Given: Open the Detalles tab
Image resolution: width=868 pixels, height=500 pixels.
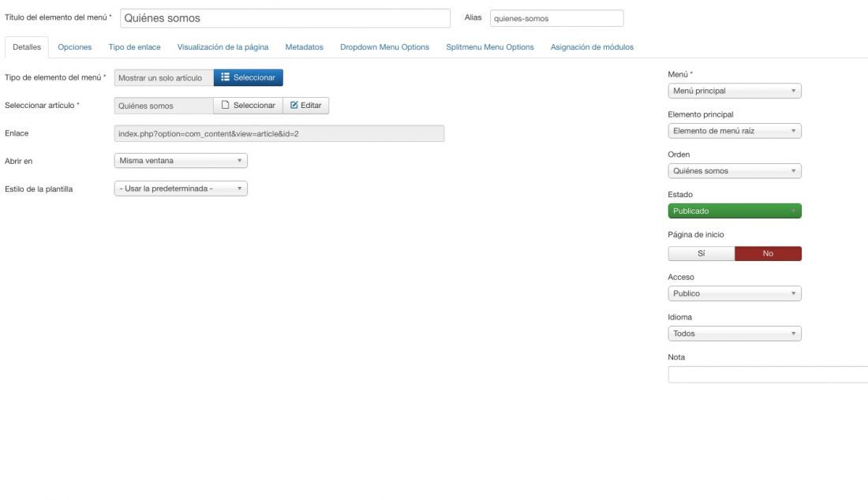Looking at the screenshot, I should [x=27, y=47].
